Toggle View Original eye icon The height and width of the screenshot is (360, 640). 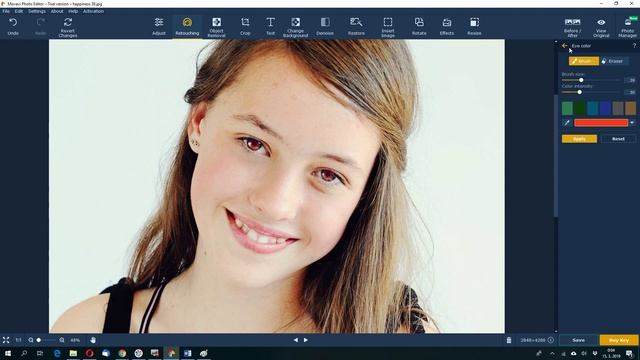tap(601, 22)
